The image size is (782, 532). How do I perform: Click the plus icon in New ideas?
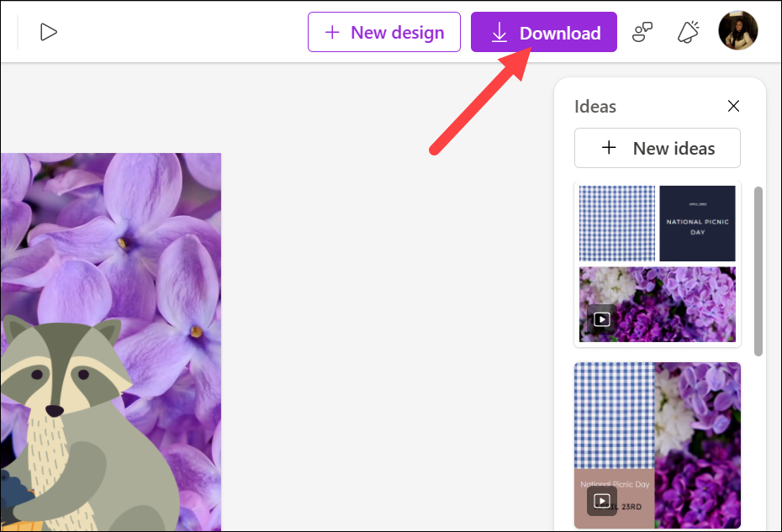(x=609, y=148)
